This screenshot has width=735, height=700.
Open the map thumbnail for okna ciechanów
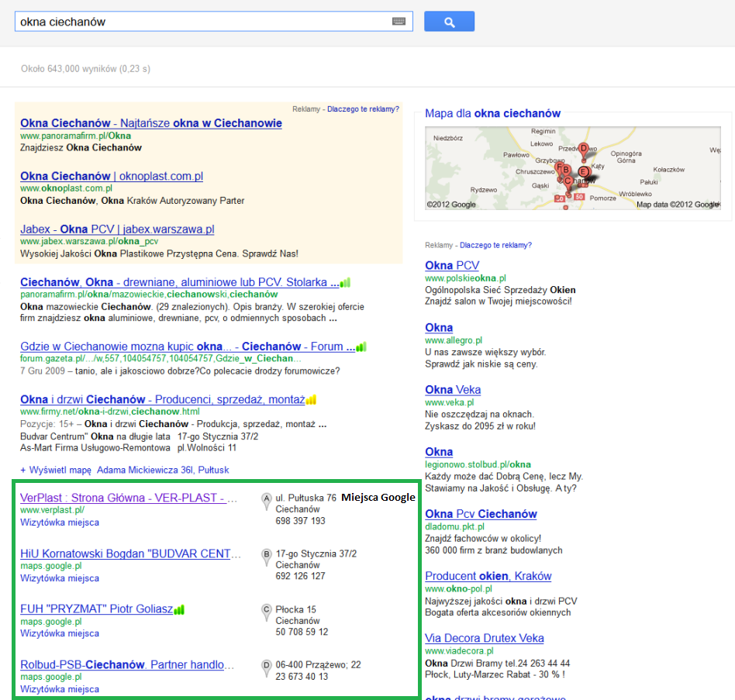573,167
